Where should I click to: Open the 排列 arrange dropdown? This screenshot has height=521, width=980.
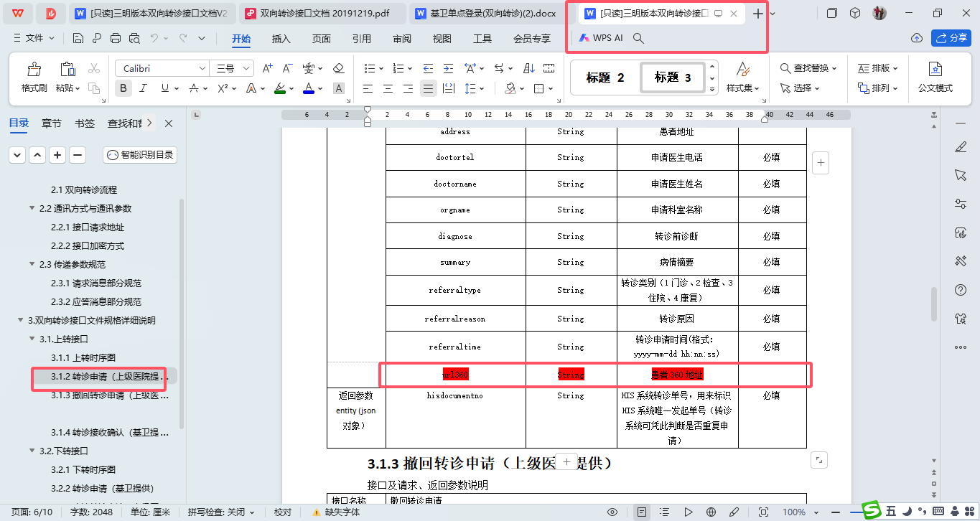(878, 88)
